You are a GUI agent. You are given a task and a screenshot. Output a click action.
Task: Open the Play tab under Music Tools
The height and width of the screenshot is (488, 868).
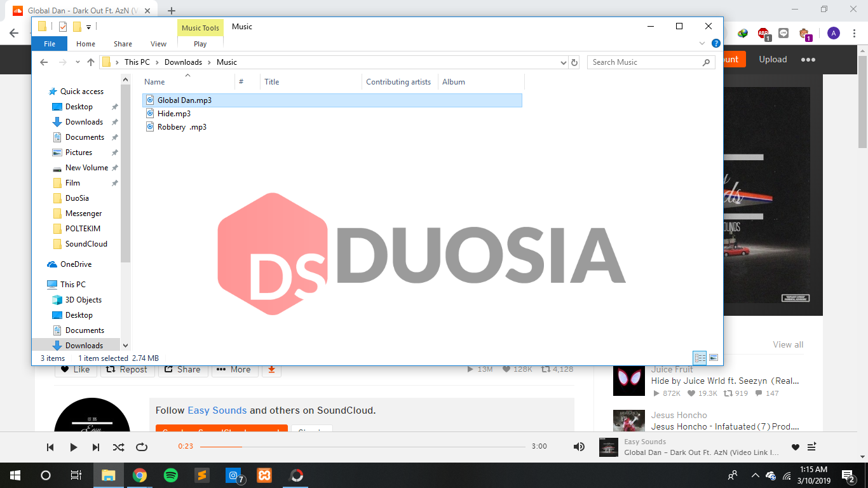(x=200, y=44)
